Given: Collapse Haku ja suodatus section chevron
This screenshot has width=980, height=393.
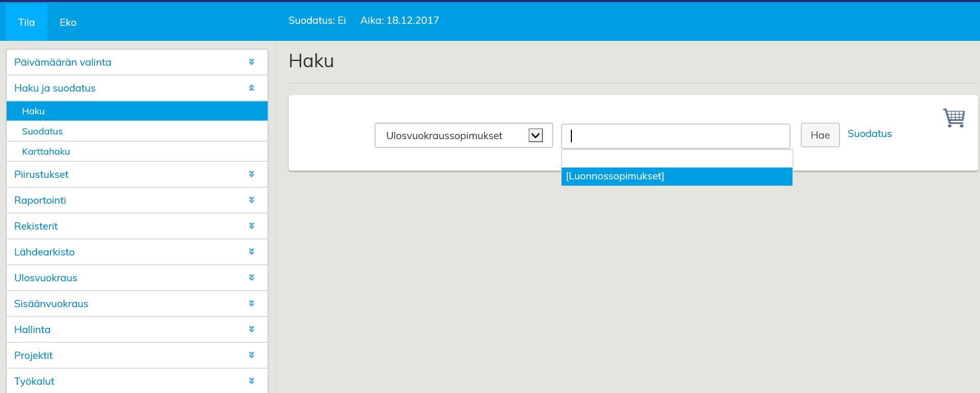Looking at the screenshot, I should [x=252, y=88].
